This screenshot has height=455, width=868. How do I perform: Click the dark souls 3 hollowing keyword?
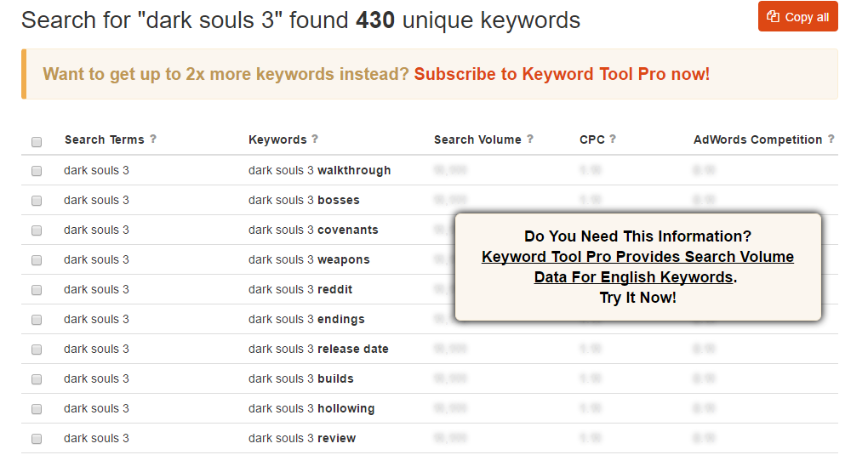pyautogui.click(x=311, y=408)
